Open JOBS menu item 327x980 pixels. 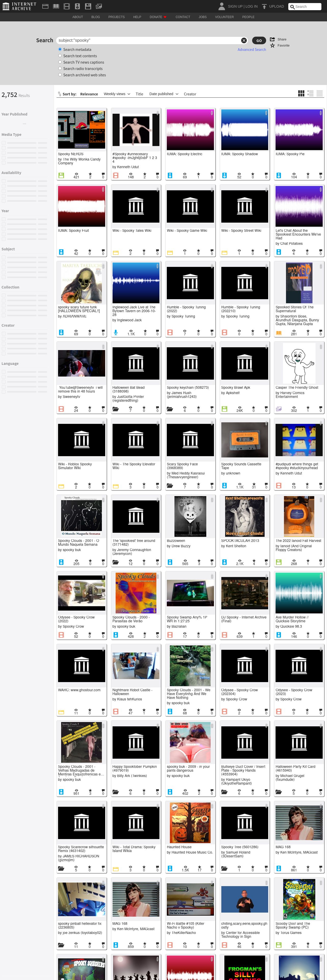coord(202,17)
